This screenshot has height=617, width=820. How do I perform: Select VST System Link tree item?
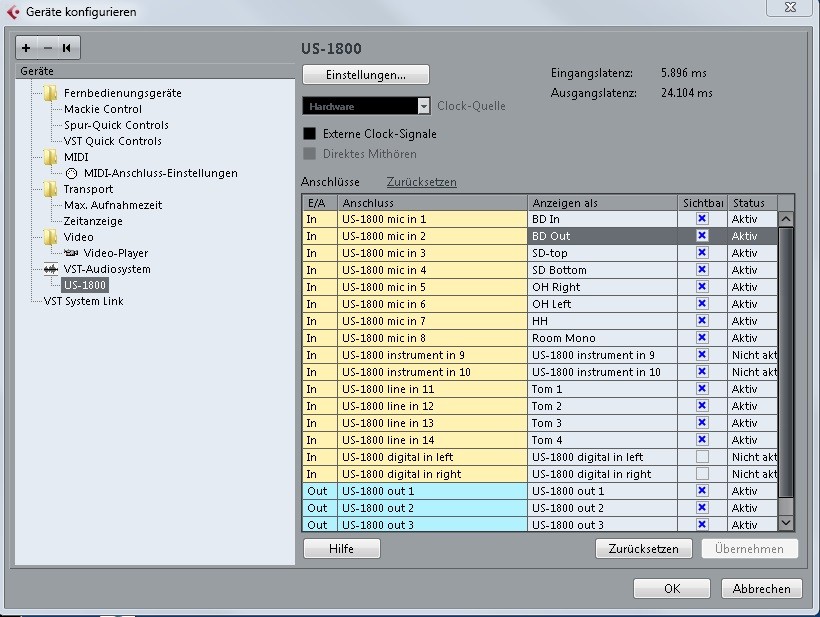[84, 301]
